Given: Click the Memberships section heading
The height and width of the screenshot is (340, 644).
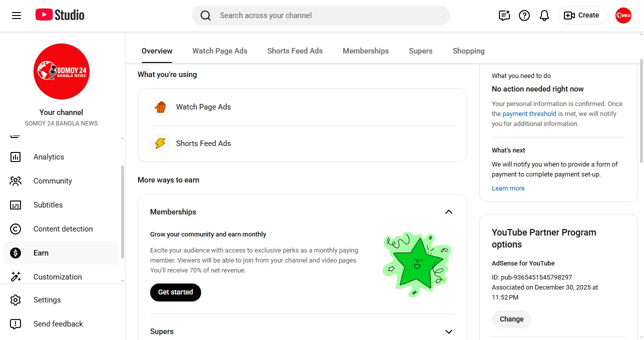Looking at the screenshot, I should (x=173, y=212).
